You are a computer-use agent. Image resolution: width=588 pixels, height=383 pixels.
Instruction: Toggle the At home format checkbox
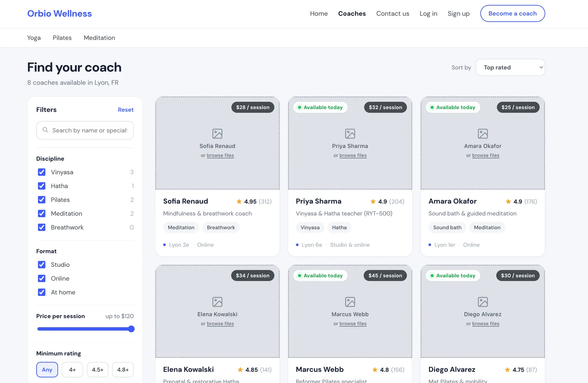point(42,292)
